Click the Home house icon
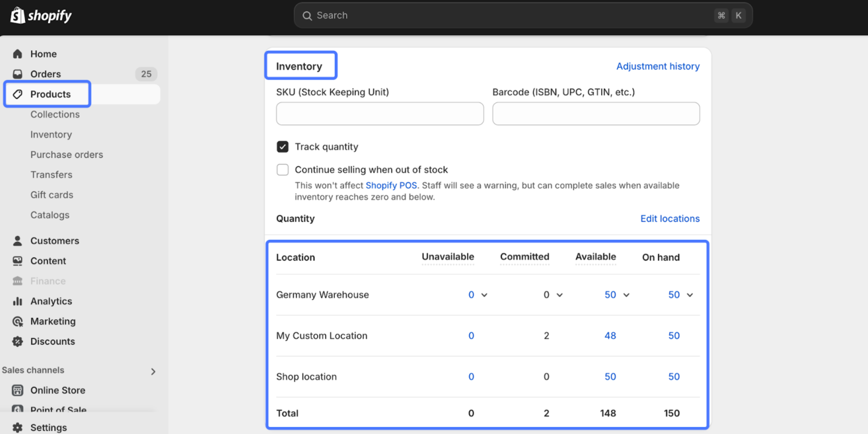 (x=17, y=54)
